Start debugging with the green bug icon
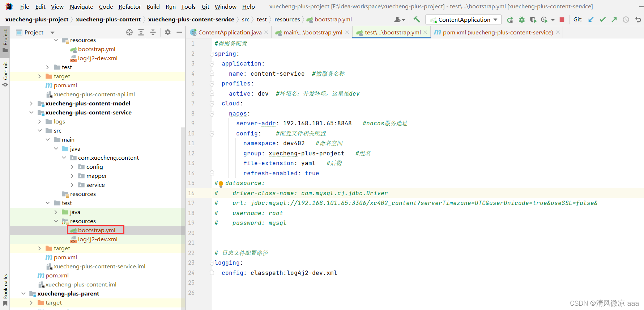The width and height of the screenshot is (644, 310). click(x=521, y=20)
